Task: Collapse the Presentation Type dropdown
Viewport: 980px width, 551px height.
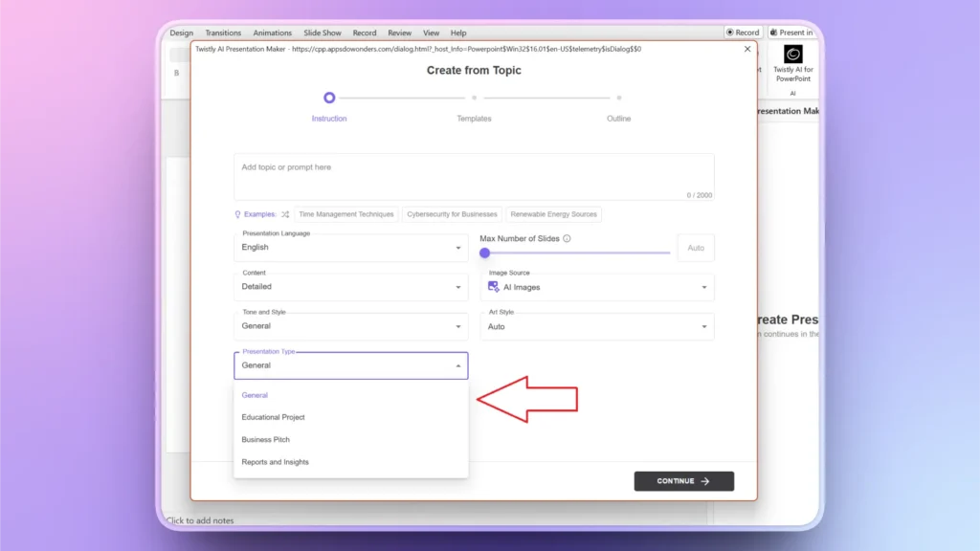Action: pyautogui.click(x=350, y=365)
